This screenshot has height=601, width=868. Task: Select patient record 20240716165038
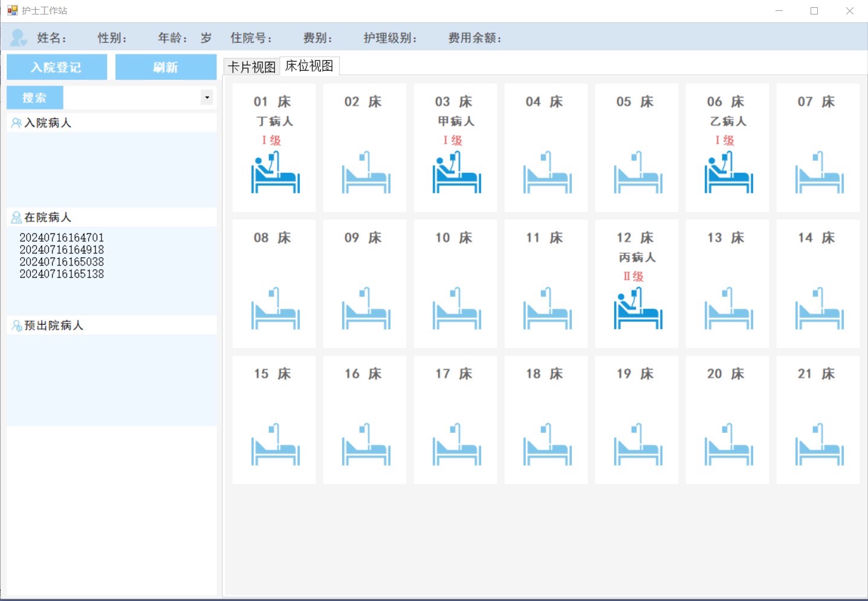62,262
